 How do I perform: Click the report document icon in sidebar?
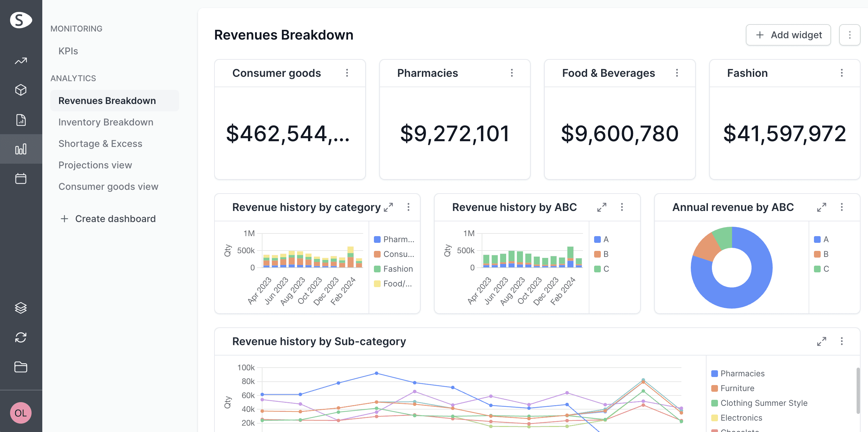(x=21, y=119)
